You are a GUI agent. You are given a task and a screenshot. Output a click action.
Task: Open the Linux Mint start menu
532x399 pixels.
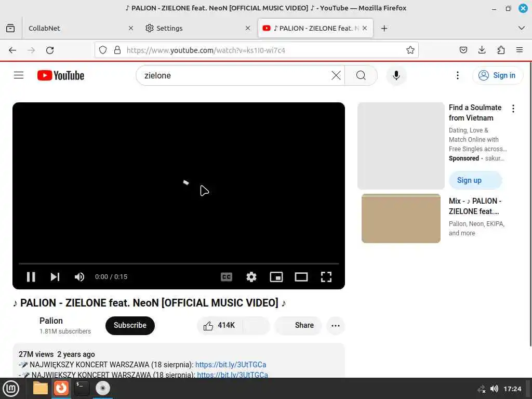click(x=11, y=388)
